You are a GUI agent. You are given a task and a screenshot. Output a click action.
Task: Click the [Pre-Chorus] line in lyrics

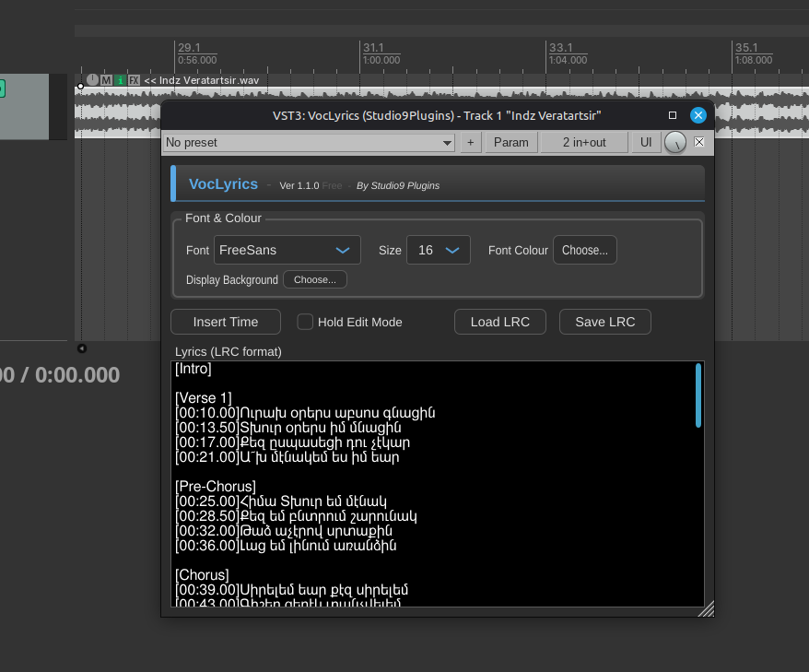coord(215,487)
